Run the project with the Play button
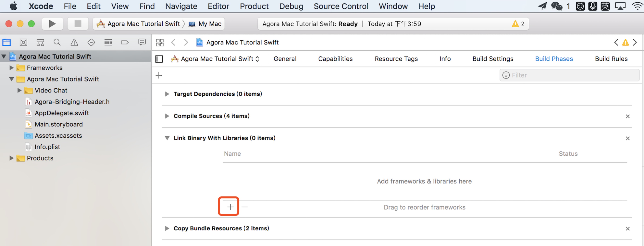Screen dimensions: 644x246 [x=52, y=24]
